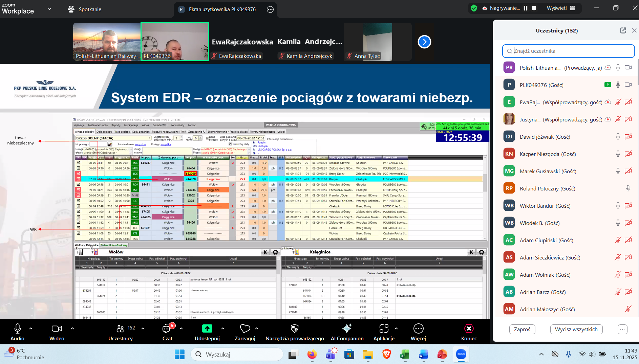Viewport: 639px width, 364px height.
Task: Expand the Wideo options chevron
Action: (72, 328)
